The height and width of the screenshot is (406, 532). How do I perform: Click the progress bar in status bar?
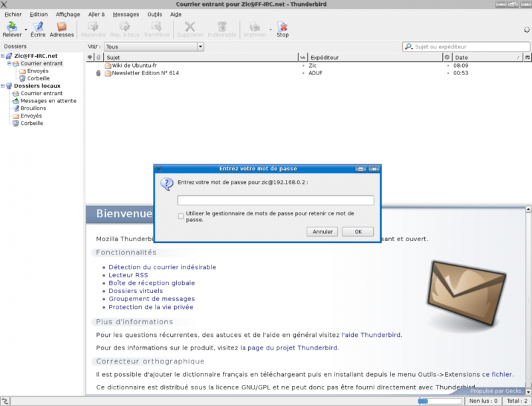(439, 401)
